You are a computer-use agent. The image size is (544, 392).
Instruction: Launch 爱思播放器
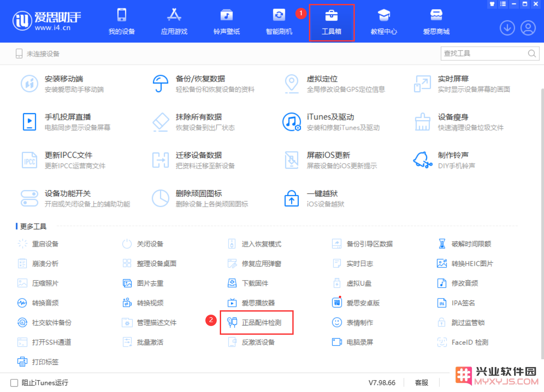coord(251,303)
